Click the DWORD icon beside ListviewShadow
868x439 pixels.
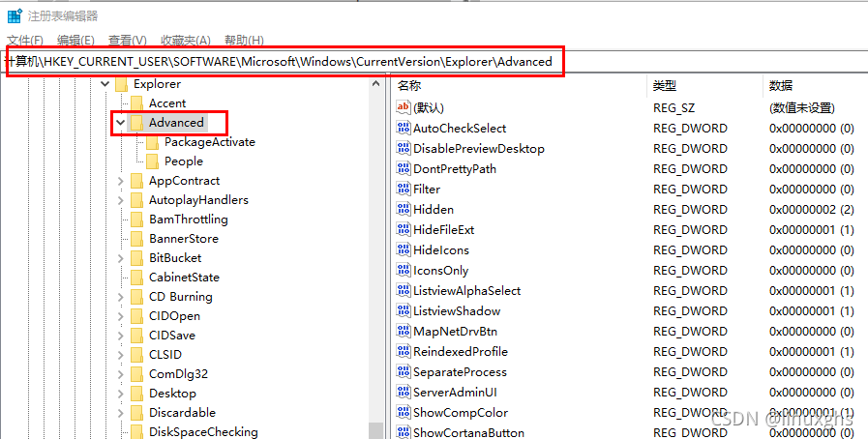pos(404,310)
